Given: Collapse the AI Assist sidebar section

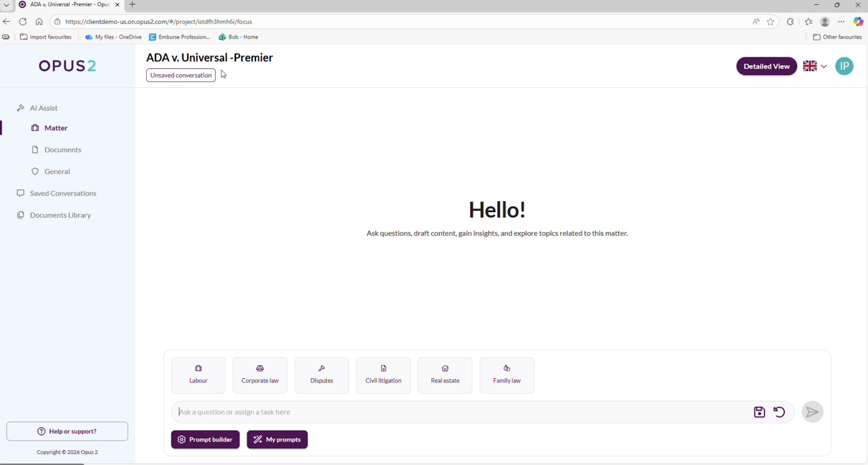Looking at the screenshot, I should pyautogui.click(x=43, y=108).
